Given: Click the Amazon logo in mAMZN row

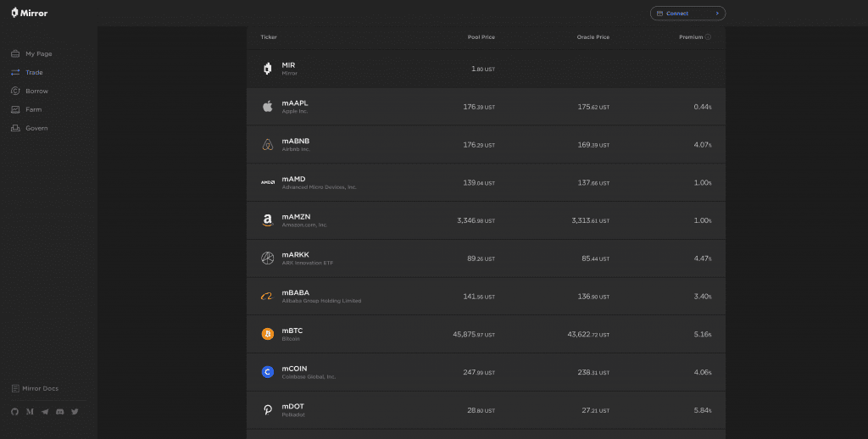Looking at the screenshot, I should pyautogui.click(x=267, y=220).
